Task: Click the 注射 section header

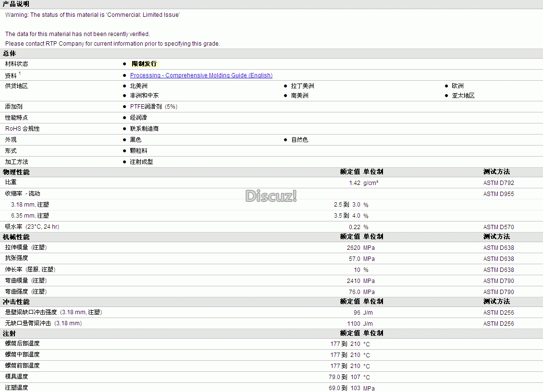Action: [9, 333]
